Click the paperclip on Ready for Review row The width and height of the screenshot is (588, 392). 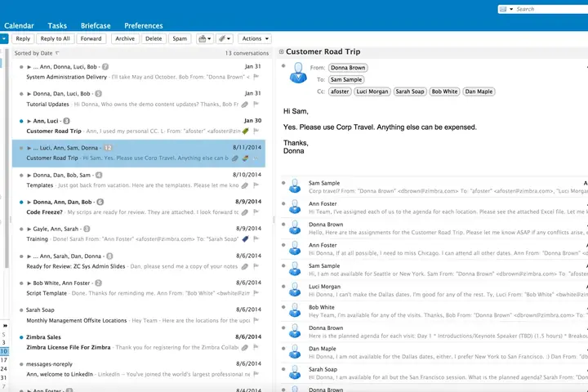[244, 266]
